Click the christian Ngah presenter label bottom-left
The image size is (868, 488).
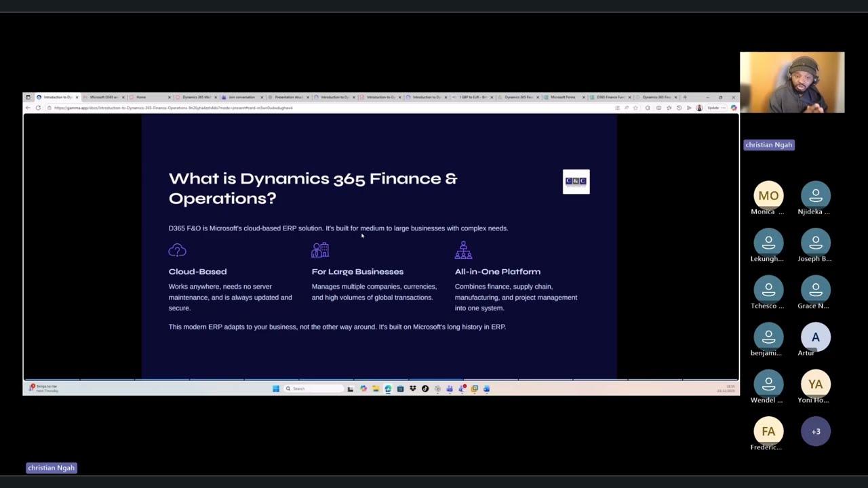(51, 468)
